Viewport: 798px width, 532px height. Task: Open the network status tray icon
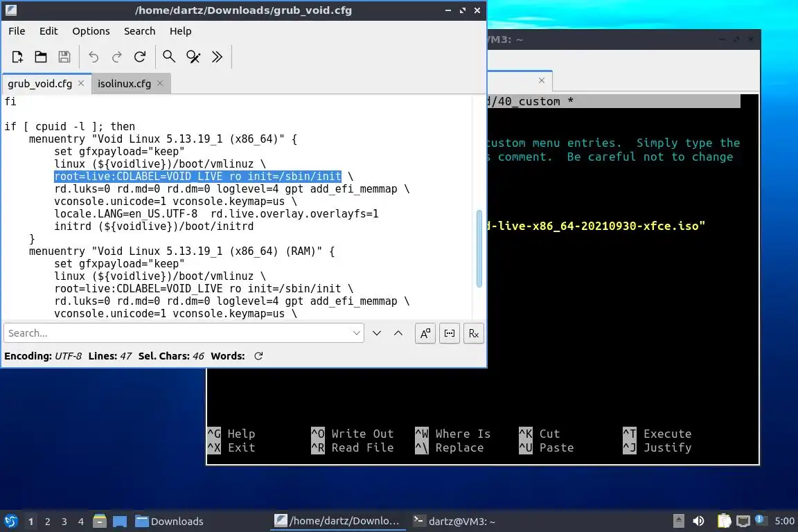[743, 521]
